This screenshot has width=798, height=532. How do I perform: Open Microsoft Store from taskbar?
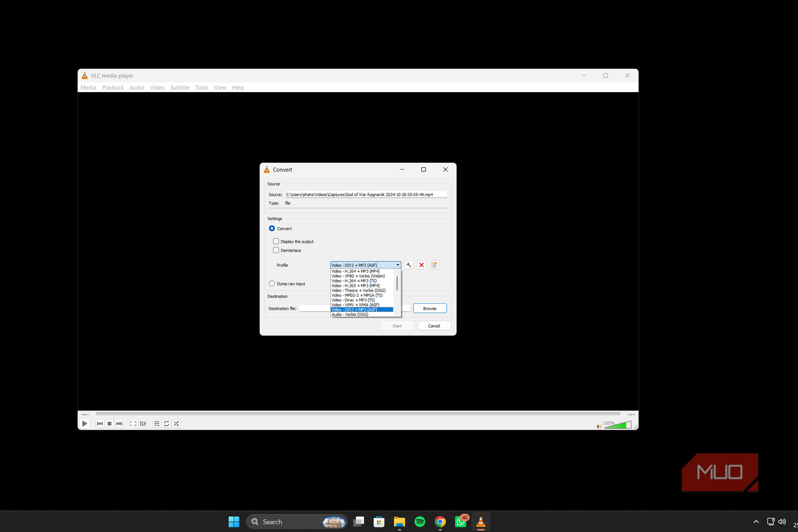[379, 522]
